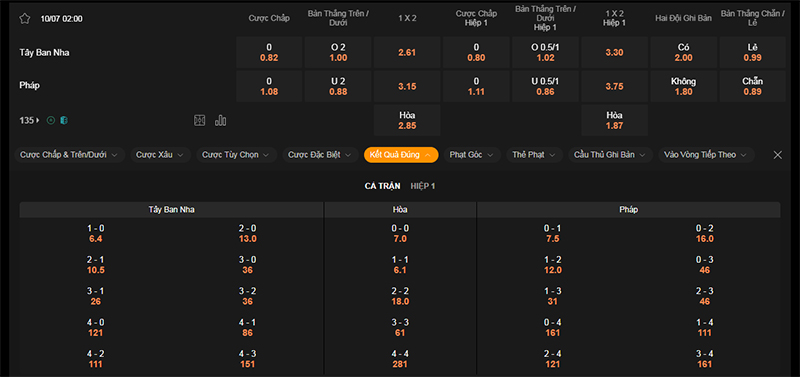Collapse the Kết Quả Đúng section
This screenshot has width=800, height=377.
(401, 155)
